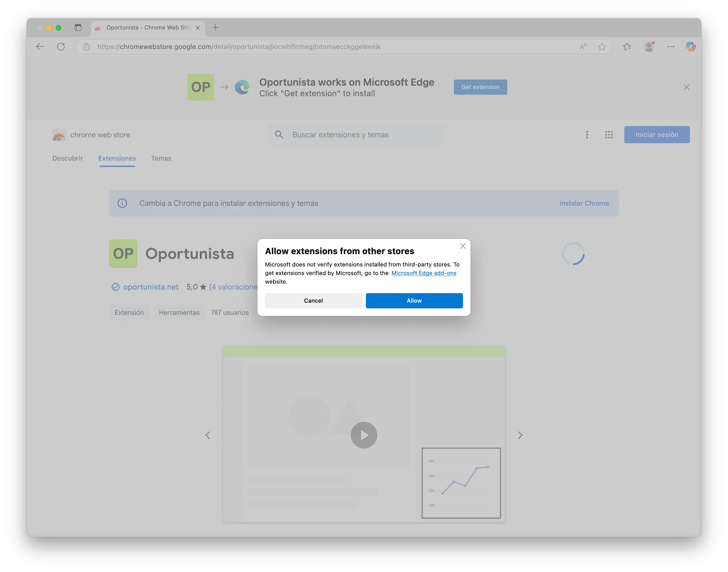Click Get extension in the Edge banner
This screenshot has width=728, height=572.
[x=480, y=87]
